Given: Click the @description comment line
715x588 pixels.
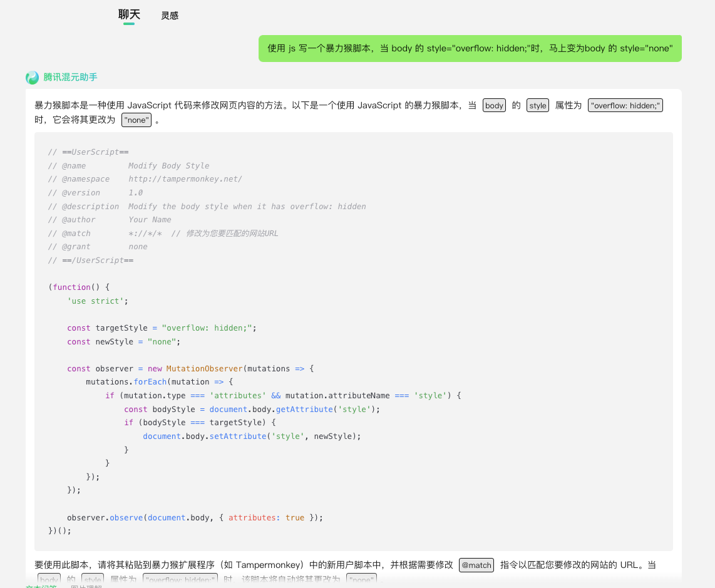Looking at the screenshot, I should 207,206.
